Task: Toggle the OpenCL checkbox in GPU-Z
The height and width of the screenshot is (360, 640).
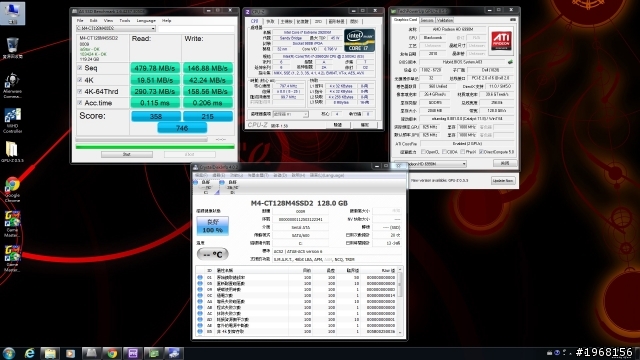Action: pos(423,152)
